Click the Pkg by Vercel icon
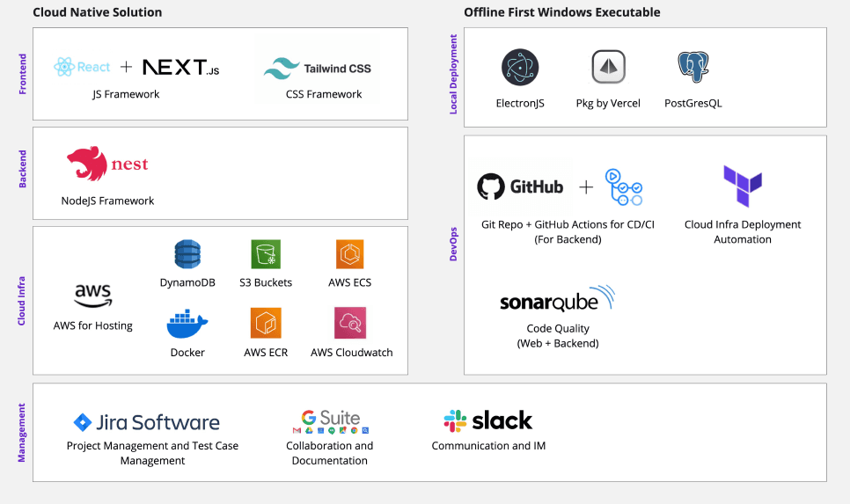Image resolution: width=850 pixels, height=504 pixels. [x=608, y=68]
